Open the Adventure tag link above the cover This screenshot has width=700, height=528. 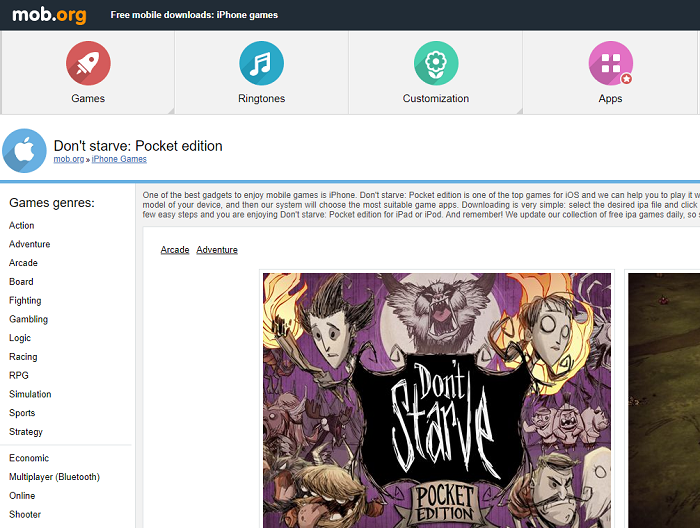point(217,250)
